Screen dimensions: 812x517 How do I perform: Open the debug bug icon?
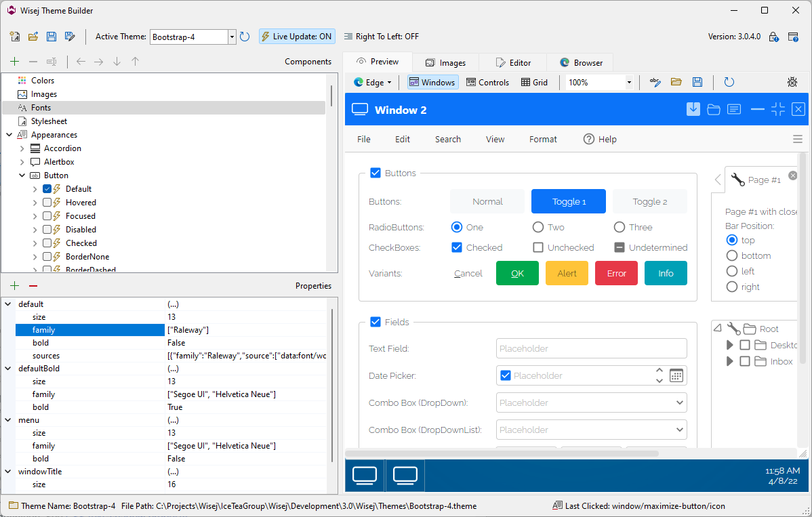click(792, 82)
